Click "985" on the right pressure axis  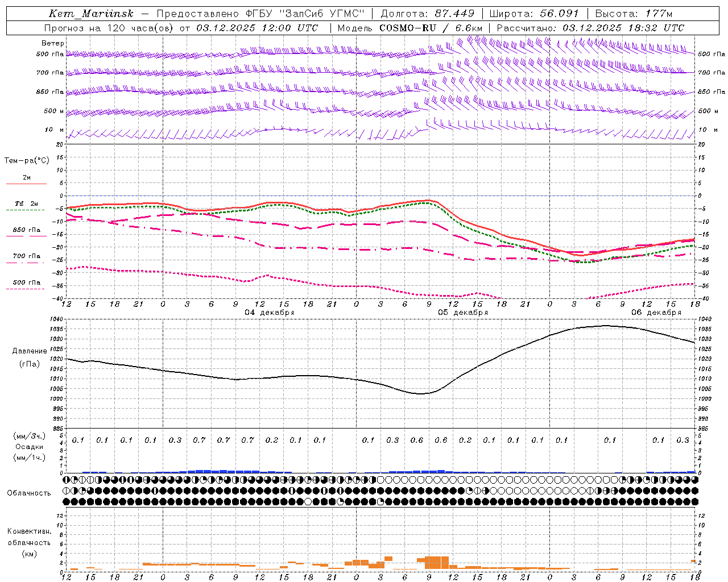tap(704, 429)
